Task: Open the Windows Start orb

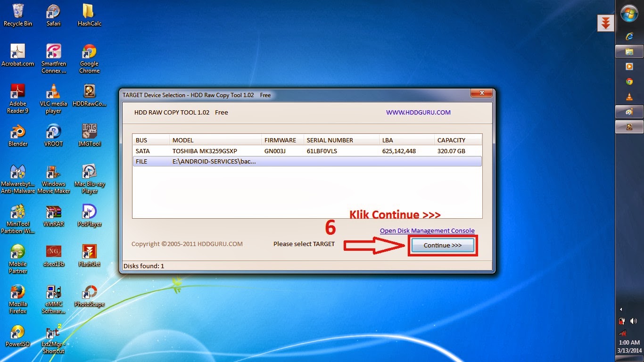Action: 629,13
